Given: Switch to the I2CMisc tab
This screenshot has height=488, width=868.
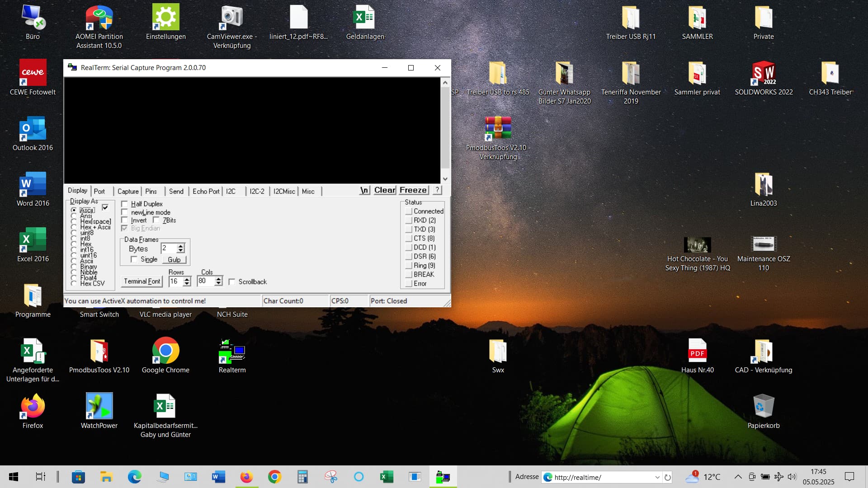Looking at the screenshot, I should [284, 192].
